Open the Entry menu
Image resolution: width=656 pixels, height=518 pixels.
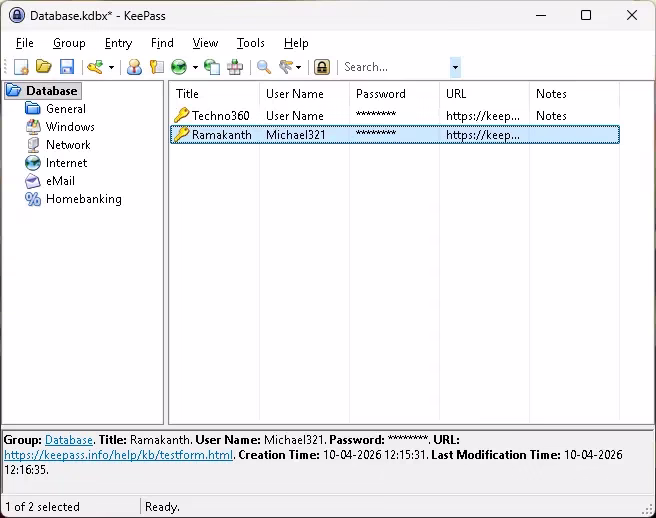pos(118,43)
